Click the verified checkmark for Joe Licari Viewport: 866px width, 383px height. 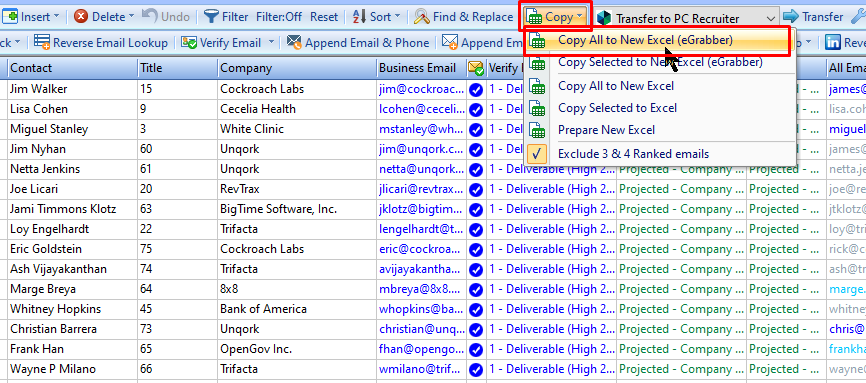pos(476,190)
